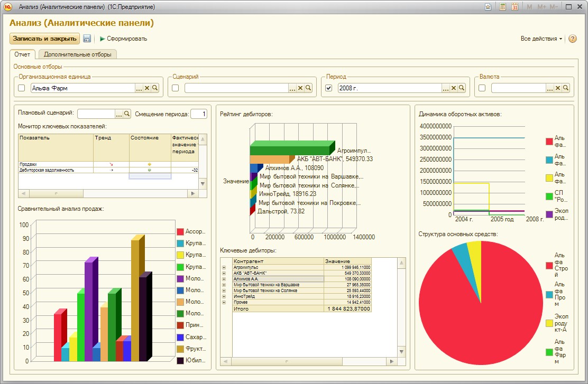Open selection for Организационная единица via ellipsis
Image resolution: width=588 pixels, height=384 pixels.
tap(139, 88)
